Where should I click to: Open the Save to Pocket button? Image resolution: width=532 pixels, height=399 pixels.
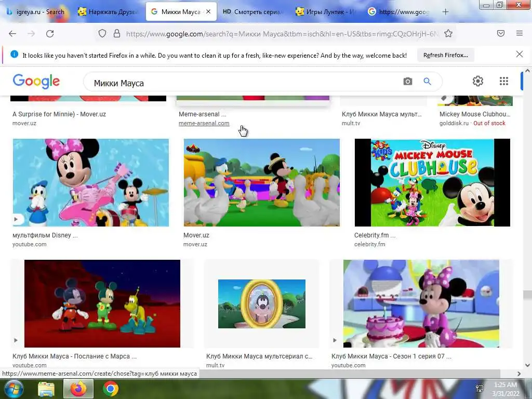500,33
